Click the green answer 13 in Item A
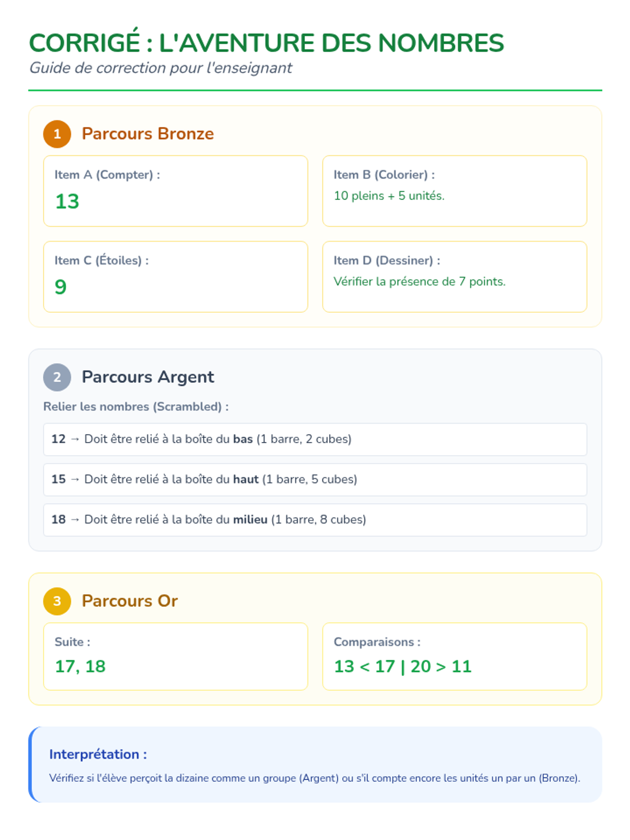The image size is (630, 840). coord(67,202)
